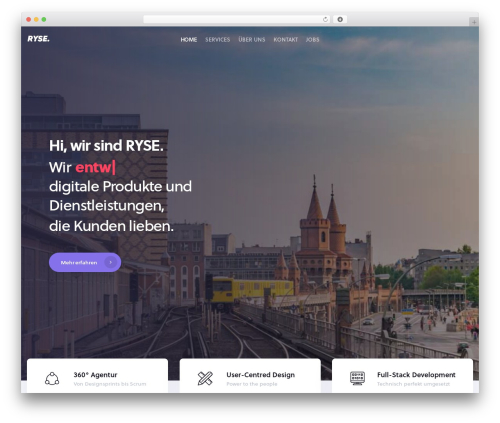Open the JOBS menu item

[312, 40]
